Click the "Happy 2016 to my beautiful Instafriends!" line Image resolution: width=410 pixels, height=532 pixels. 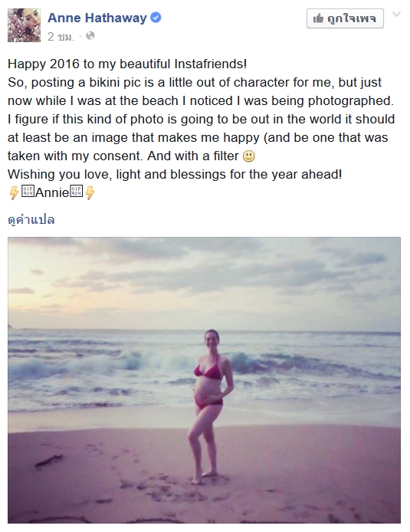point(127,64)
